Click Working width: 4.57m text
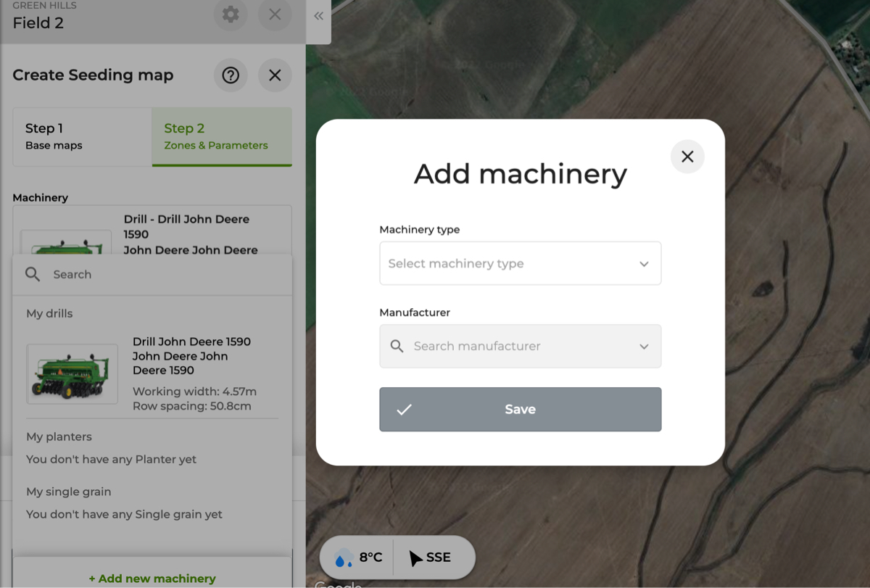The image size is (870, 588). pos(194,392)
